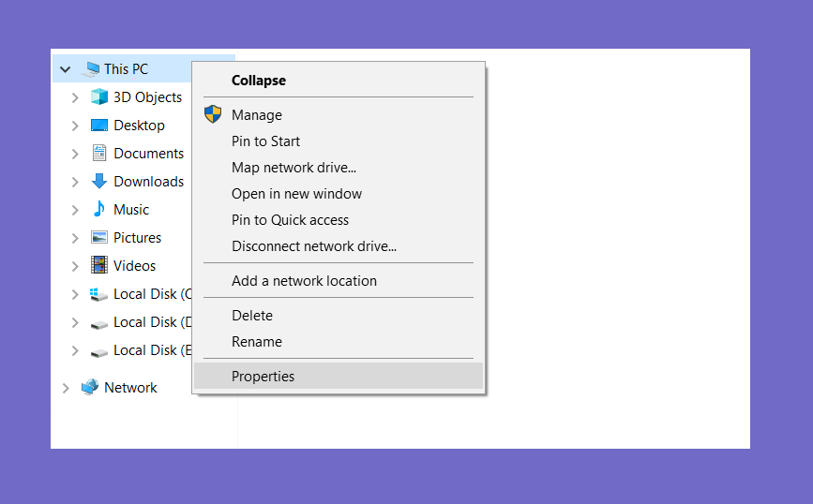Expand the Pictures folder chevron

click(75, 238)
